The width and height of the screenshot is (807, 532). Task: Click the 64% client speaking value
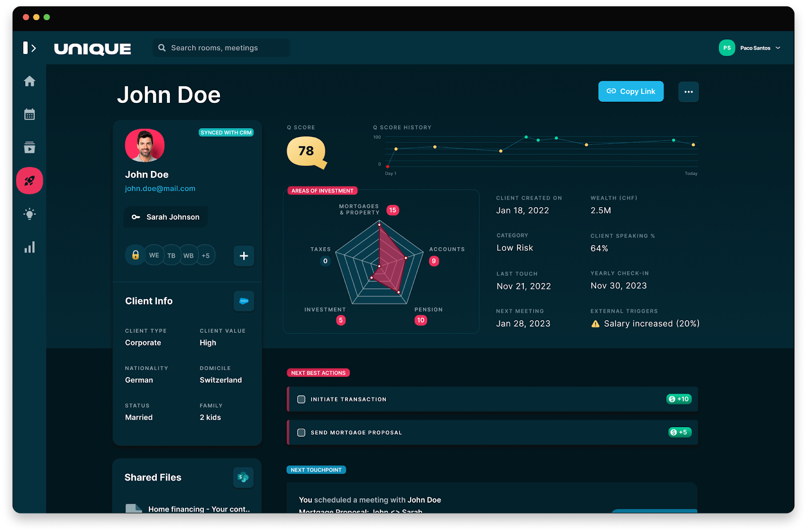click(x=599, y=249)
